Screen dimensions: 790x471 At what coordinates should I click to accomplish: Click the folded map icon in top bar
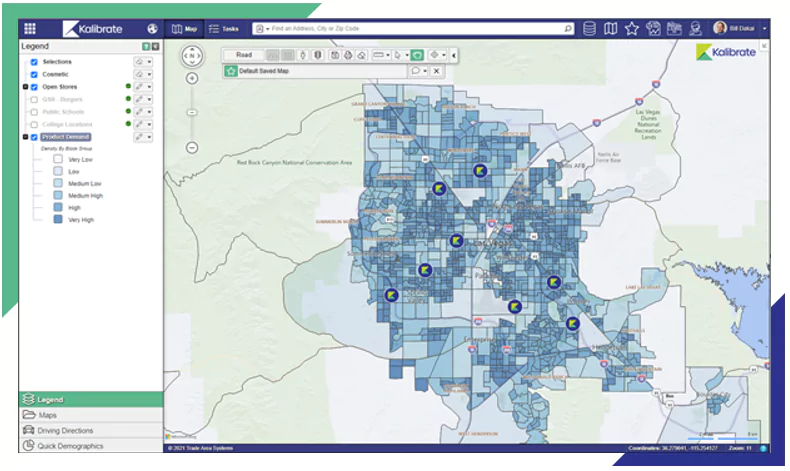611,29
